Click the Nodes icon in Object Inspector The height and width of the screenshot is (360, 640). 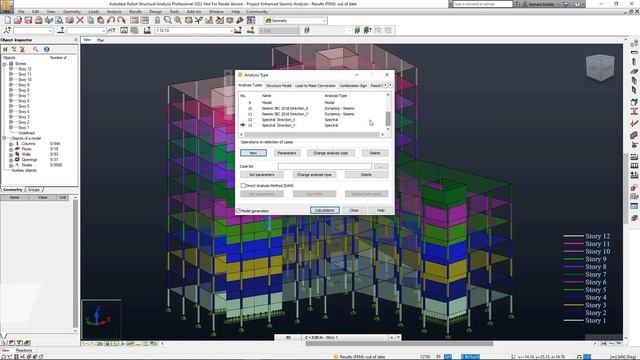coord(17,165)
